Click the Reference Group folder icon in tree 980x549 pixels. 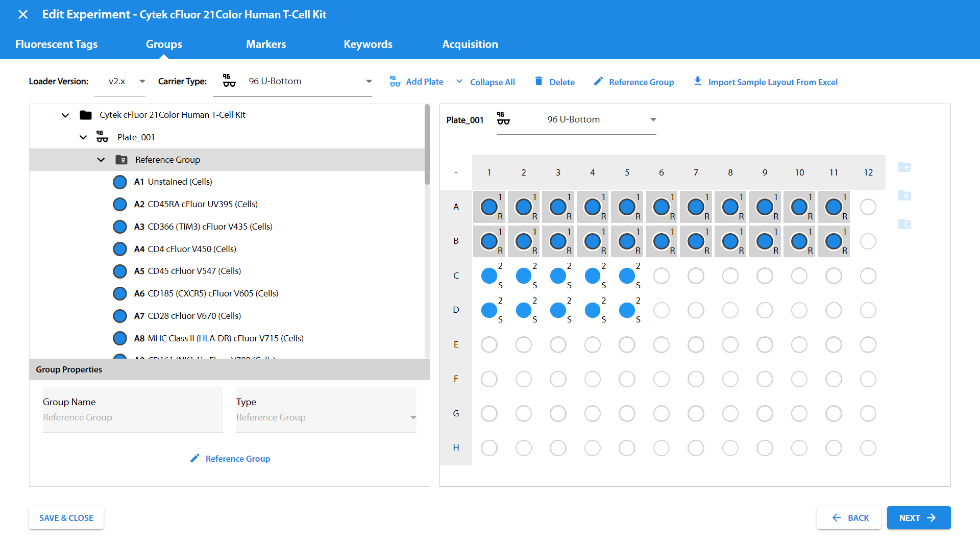(x=121, y=160)
